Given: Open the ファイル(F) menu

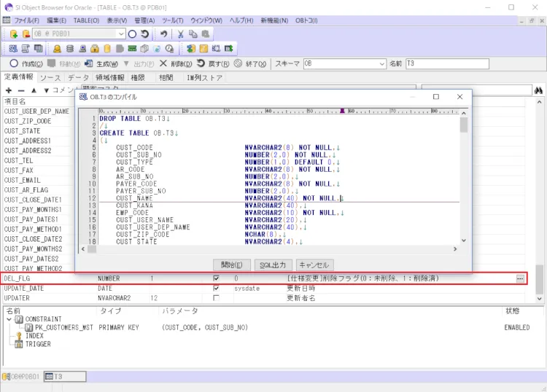Looking at the screenshot, I should (x=26, y=20).
